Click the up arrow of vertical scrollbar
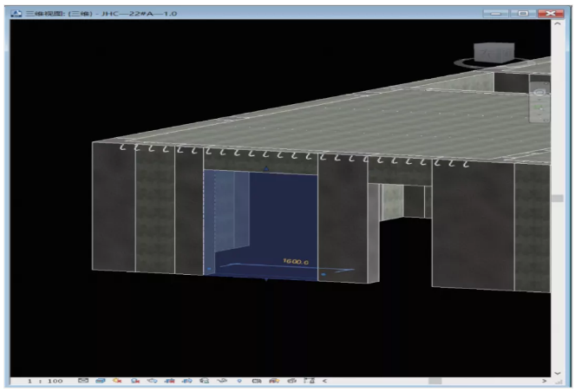Image resolution: width=575 pixels, height=392 pixels. tap(558, 23)
